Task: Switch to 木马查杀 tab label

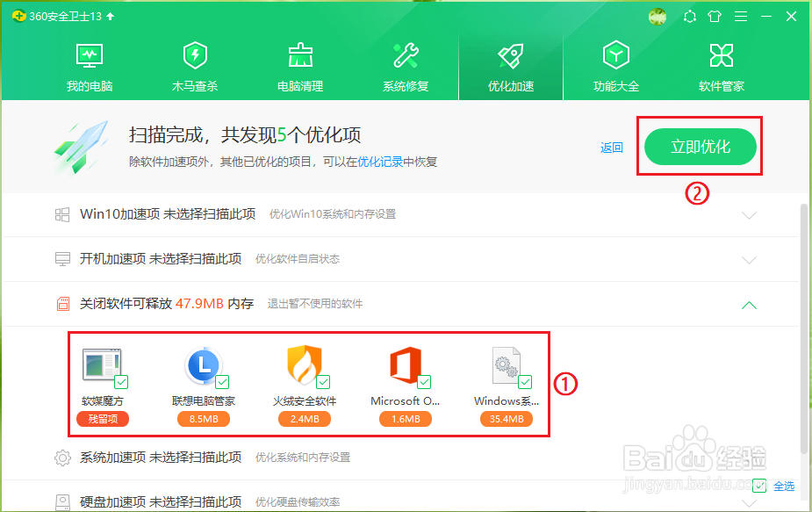Action: tap(195, 86)
